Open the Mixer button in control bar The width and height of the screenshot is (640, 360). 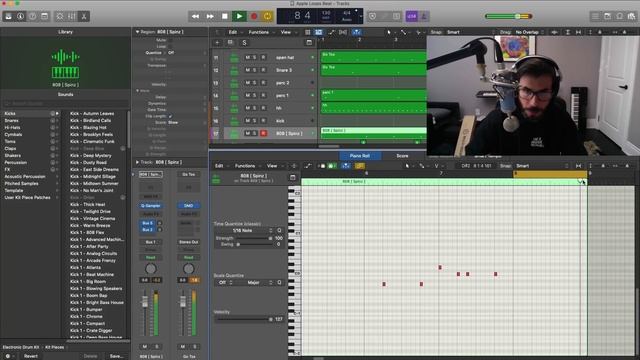coord(72,16)
